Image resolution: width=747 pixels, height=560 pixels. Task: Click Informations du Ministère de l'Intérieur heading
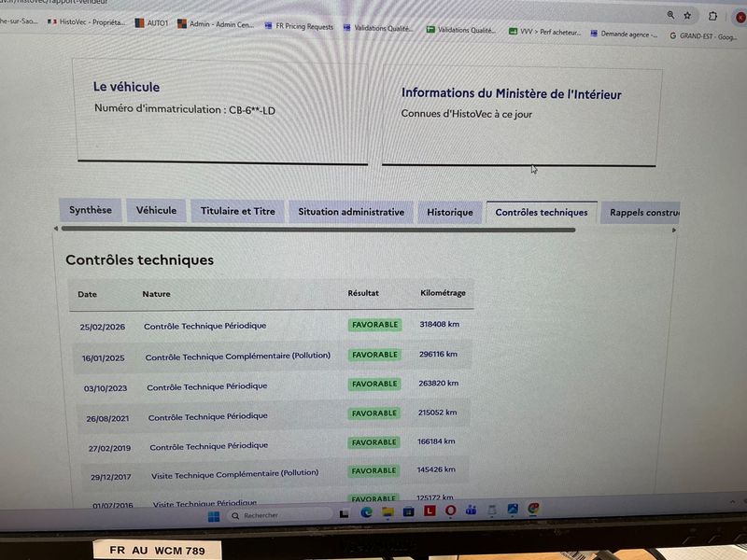pos(511,94)
